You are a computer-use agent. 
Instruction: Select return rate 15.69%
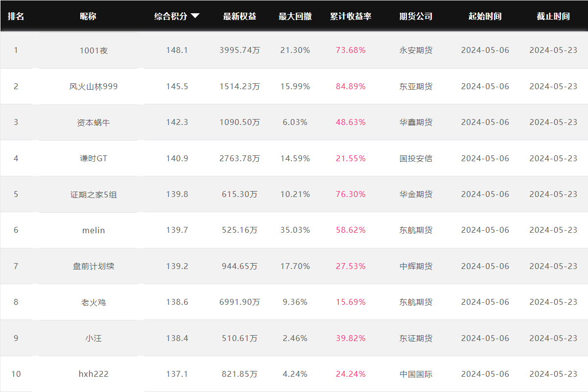pos(351,302)
